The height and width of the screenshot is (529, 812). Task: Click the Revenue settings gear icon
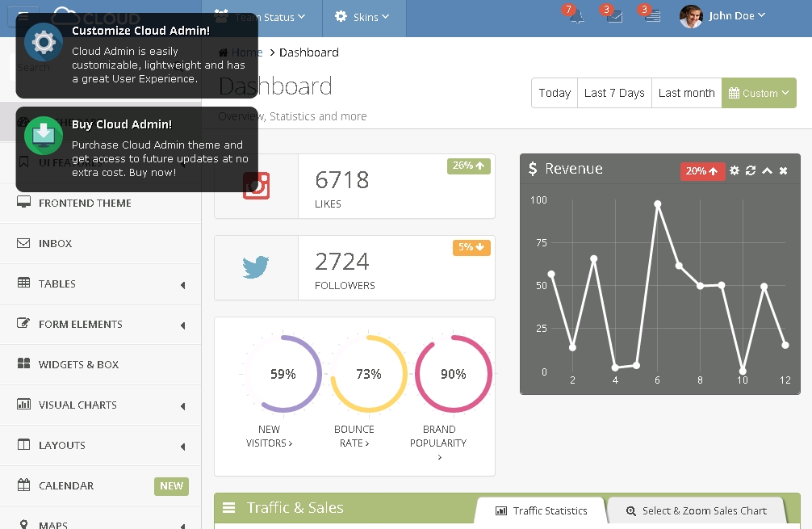point(734,170)
